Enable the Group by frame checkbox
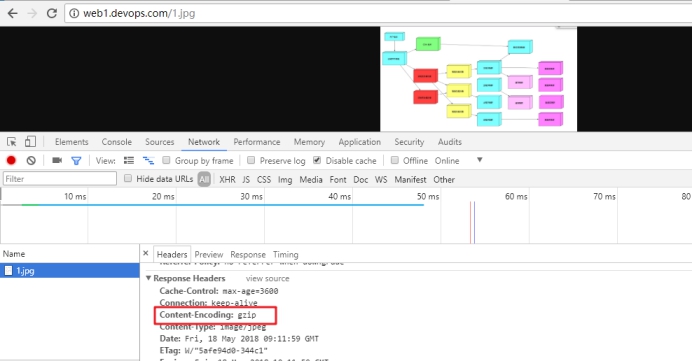The width and height of the screenshot is (692, 362). [166, 160]
